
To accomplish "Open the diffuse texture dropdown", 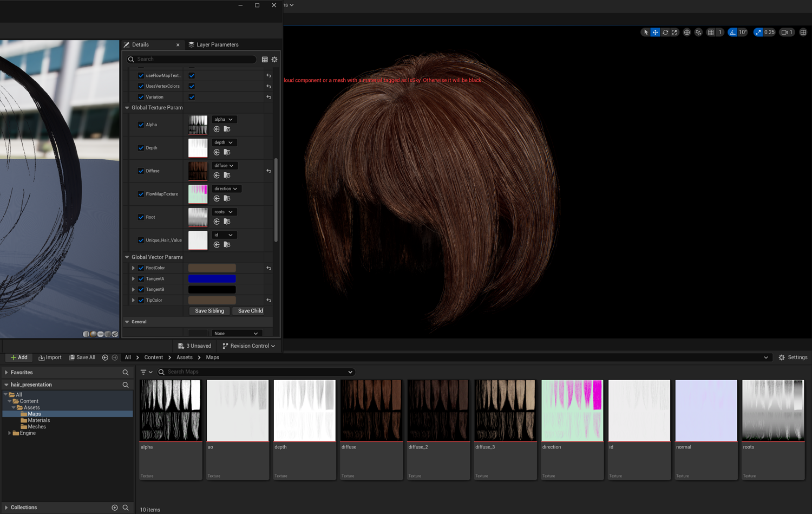I will (224, 166).
